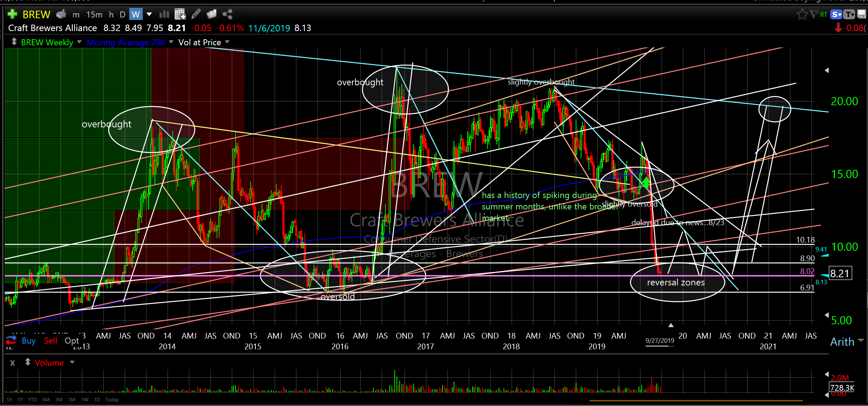The image size is (868, 406).
Task: Click the red Sell button
Action: pos(50,341)
